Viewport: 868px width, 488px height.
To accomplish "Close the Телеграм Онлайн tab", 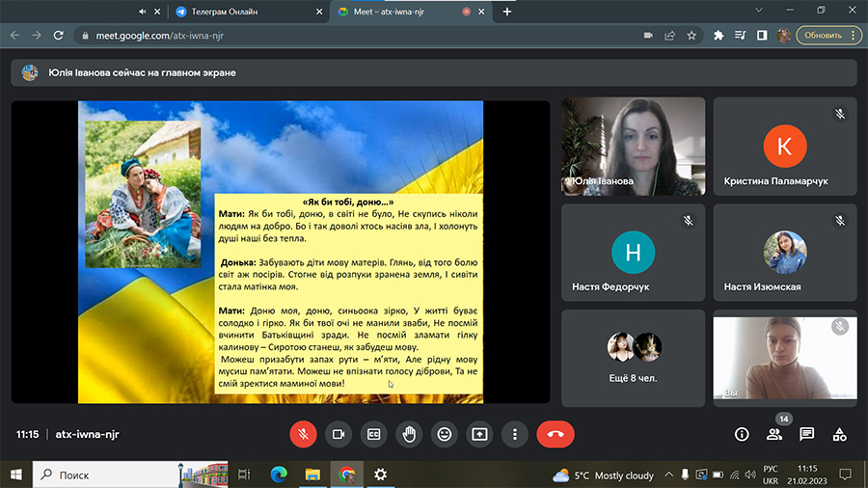I will point(319,12).
